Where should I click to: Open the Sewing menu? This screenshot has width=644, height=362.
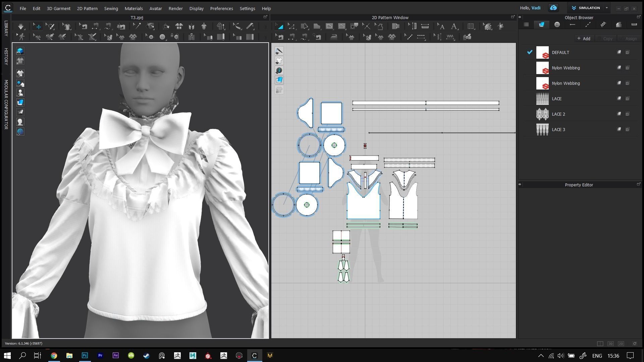pos(111,8)
